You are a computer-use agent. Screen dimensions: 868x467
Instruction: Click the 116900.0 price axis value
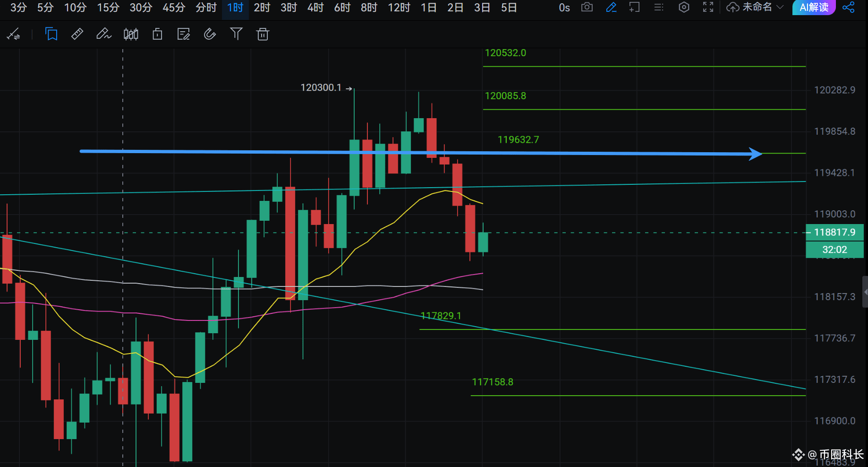pos(834,421)
